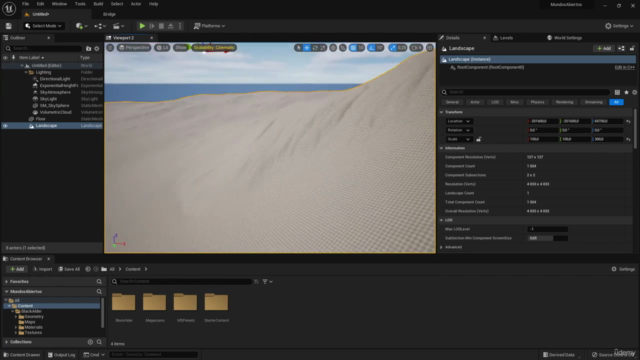Select the Physics filter in Details

tap(537, 102)
